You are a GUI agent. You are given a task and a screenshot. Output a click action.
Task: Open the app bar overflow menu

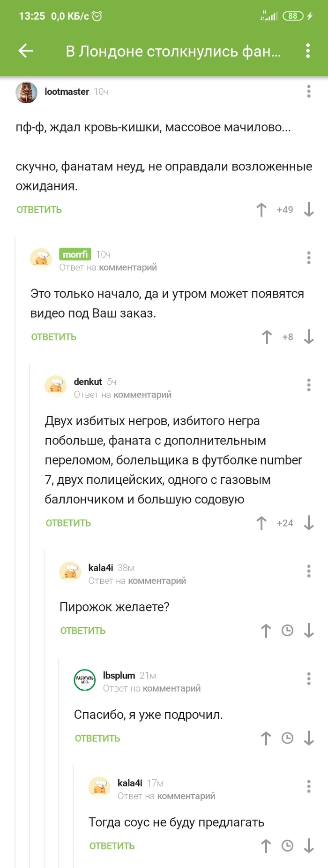pos(308,52)
